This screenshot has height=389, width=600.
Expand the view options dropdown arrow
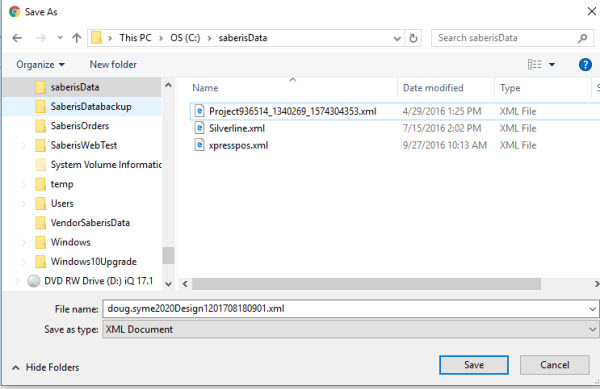(x=552, y=65)
